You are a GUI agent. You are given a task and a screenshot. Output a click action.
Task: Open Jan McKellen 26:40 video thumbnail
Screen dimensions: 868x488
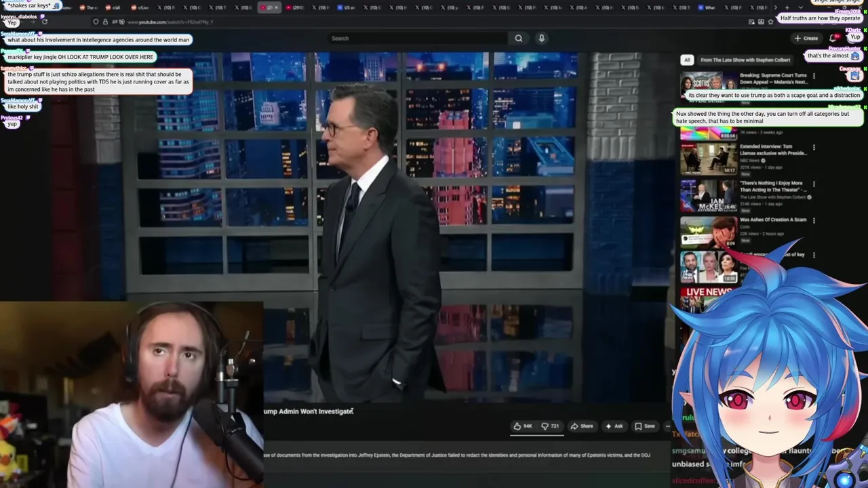click(x=709, y=195)
